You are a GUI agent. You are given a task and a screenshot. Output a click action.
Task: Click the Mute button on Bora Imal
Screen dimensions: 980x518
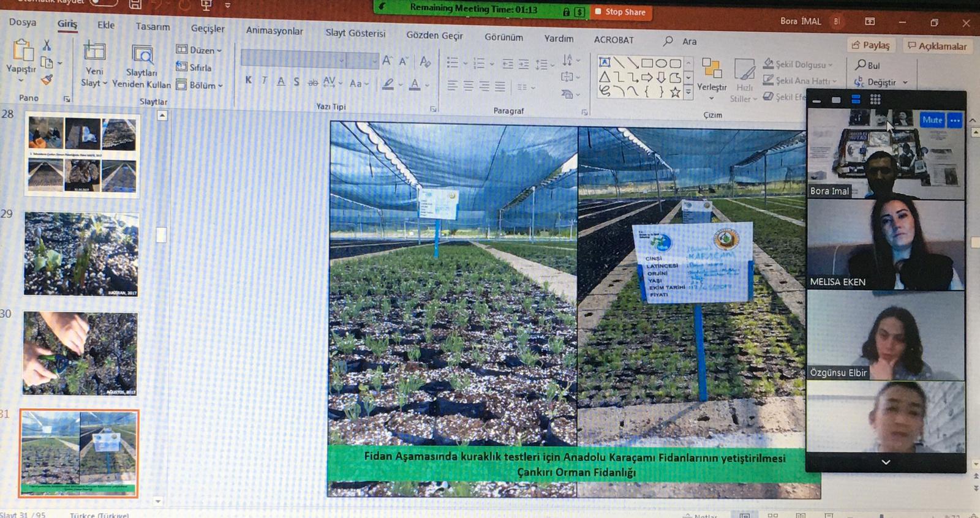point(932,120)
